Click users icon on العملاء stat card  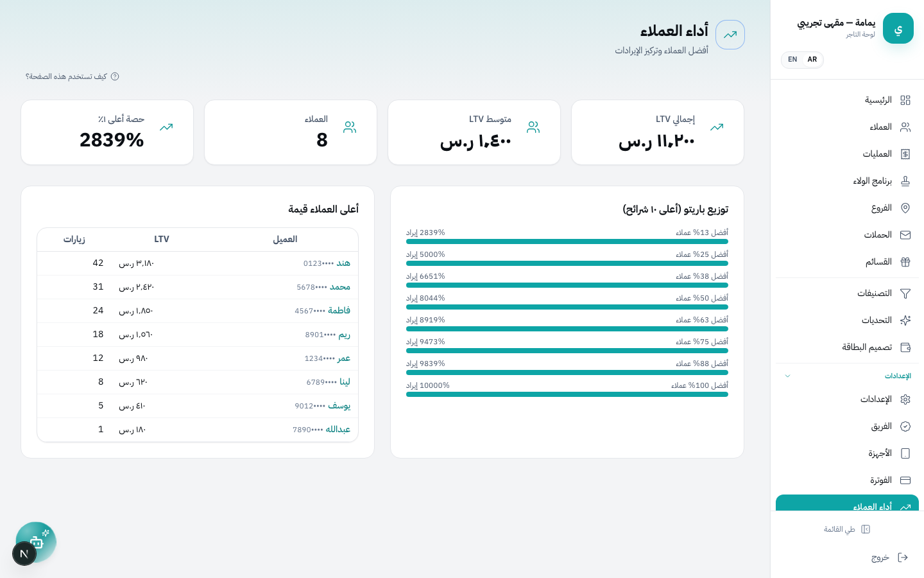point(350,127)
